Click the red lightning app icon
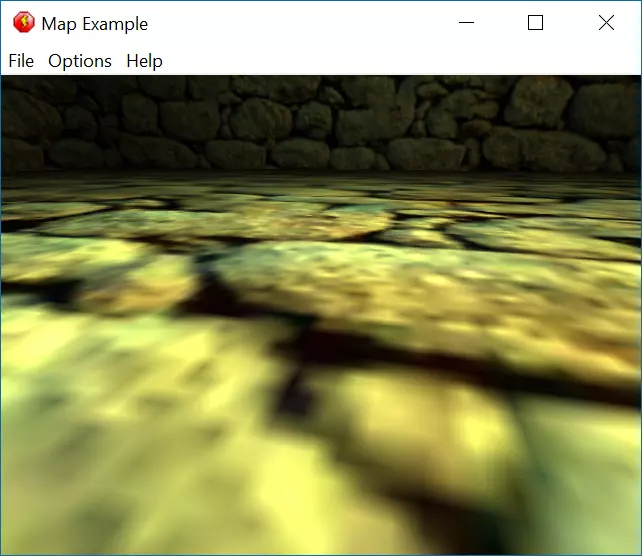Viewport: 642px width, 556px height. (24, 23)
